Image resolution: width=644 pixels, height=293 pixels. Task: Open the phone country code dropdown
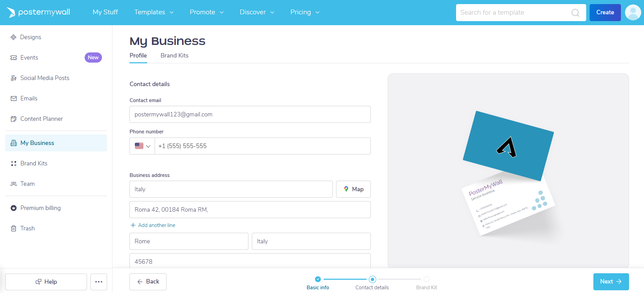(142, 146)
